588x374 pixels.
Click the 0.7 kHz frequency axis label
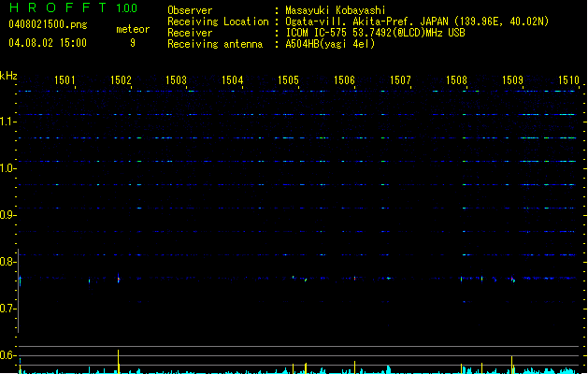[x=7, y=309]
